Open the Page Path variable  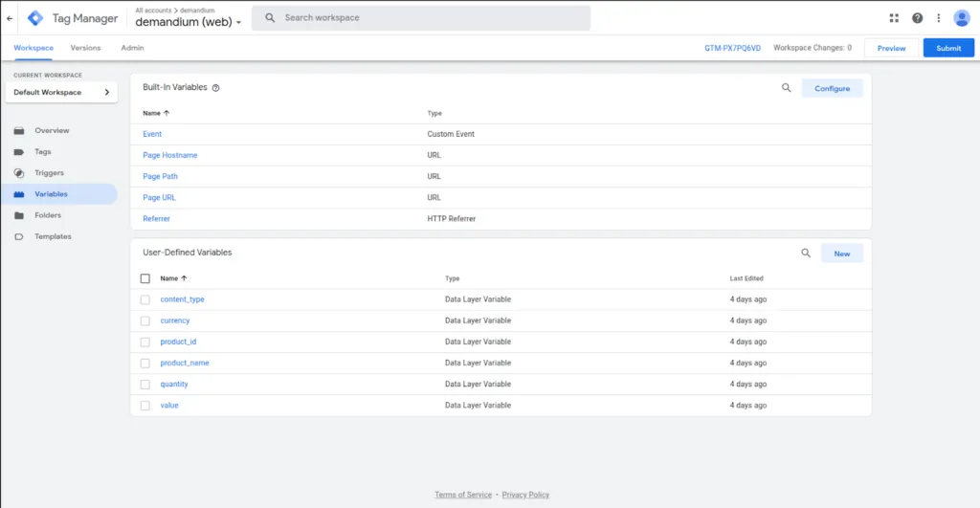[x=160, y=176]
